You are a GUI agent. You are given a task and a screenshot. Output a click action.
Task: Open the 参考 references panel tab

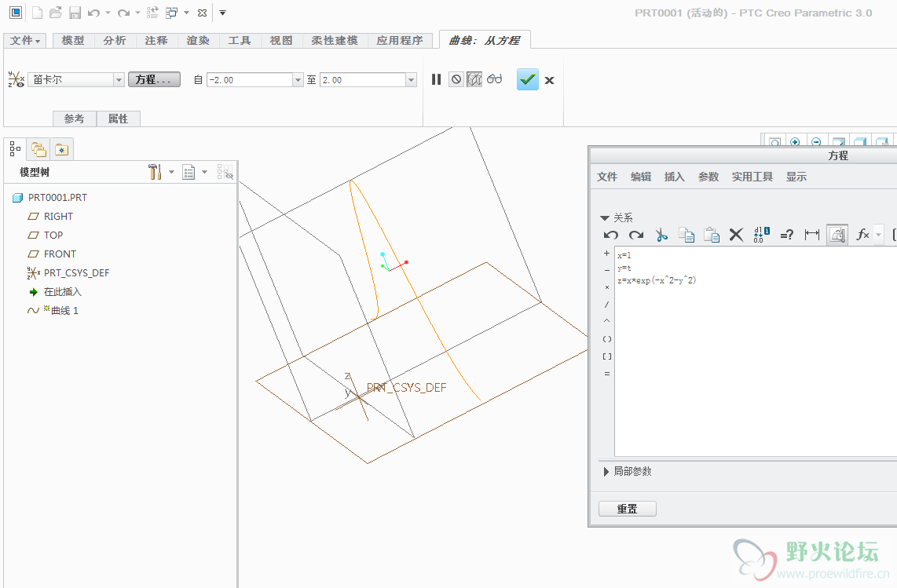click(x=75, y=119)
